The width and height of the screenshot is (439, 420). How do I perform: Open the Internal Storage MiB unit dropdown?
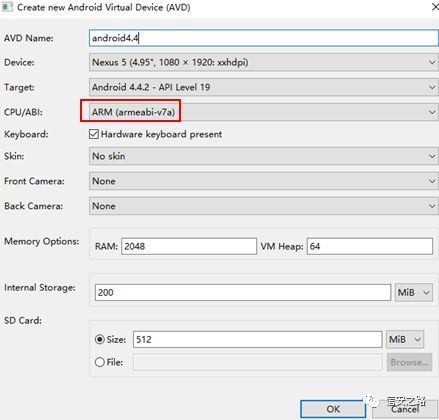point(414,292)
